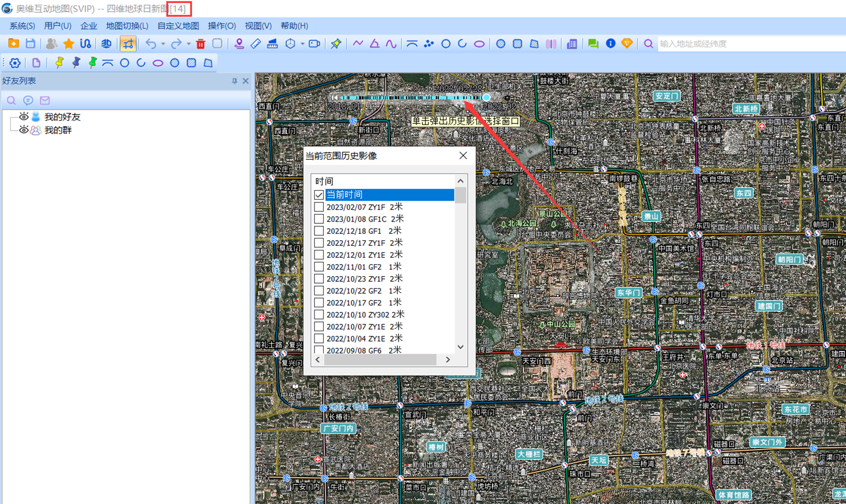
Task: Toggle the 3D view icon
Action: point(106,44)
